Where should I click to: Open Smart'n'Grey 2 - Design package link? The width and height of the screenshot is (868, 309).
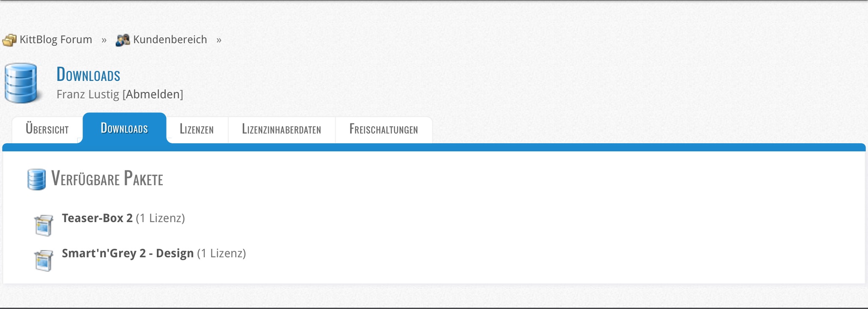(x=128, y=253)
